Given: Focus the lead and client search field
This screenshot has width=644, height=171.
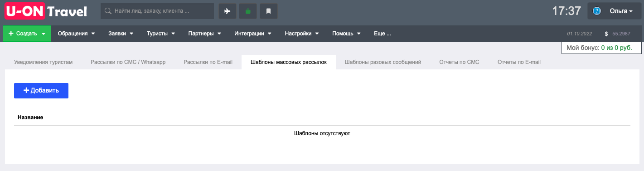Looking at the screenshot, I should point(157,11).
